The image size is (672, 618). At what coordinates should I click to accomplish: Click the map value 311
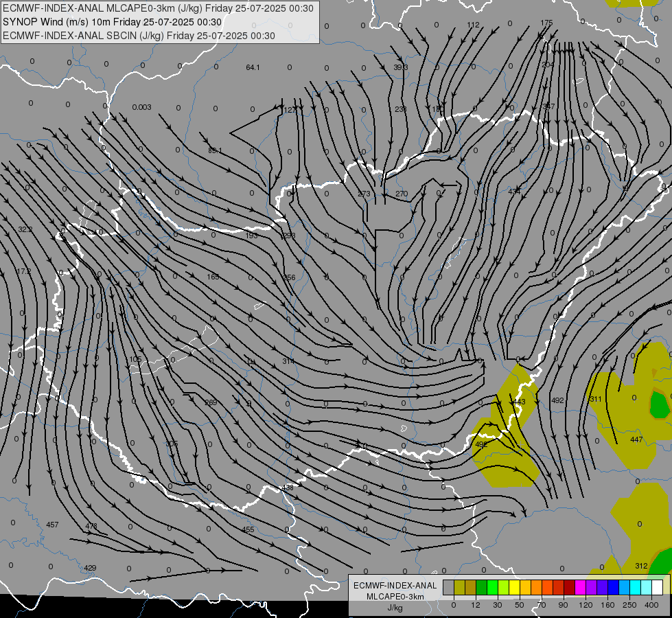tap(596, 399)
